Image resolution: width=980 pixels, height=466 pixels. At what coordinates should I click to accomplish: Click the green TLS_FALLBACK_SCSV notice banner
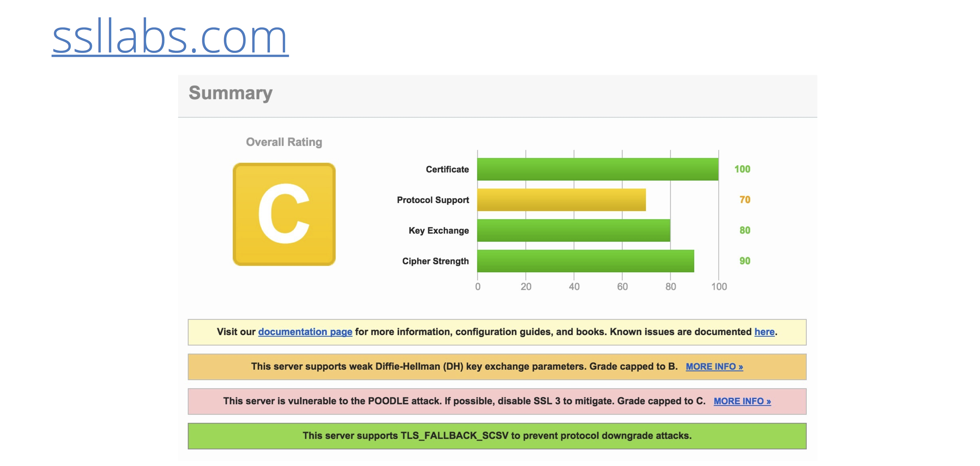tap(497, 436)
